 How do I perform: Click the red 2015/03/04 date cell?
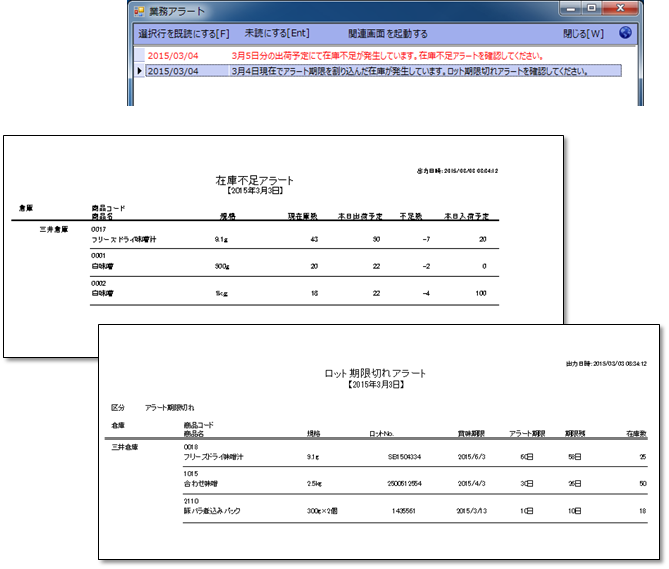coord(173,56)
